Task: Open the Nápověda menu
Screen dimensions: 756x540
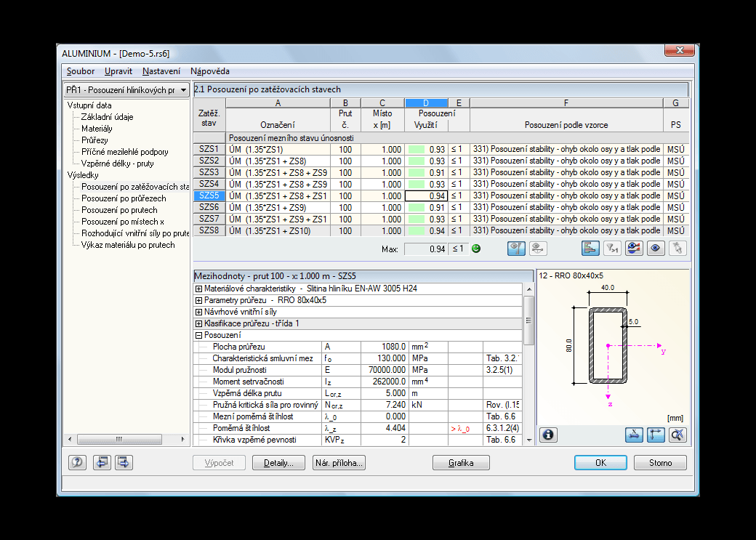Action: (x=210, y=71)
